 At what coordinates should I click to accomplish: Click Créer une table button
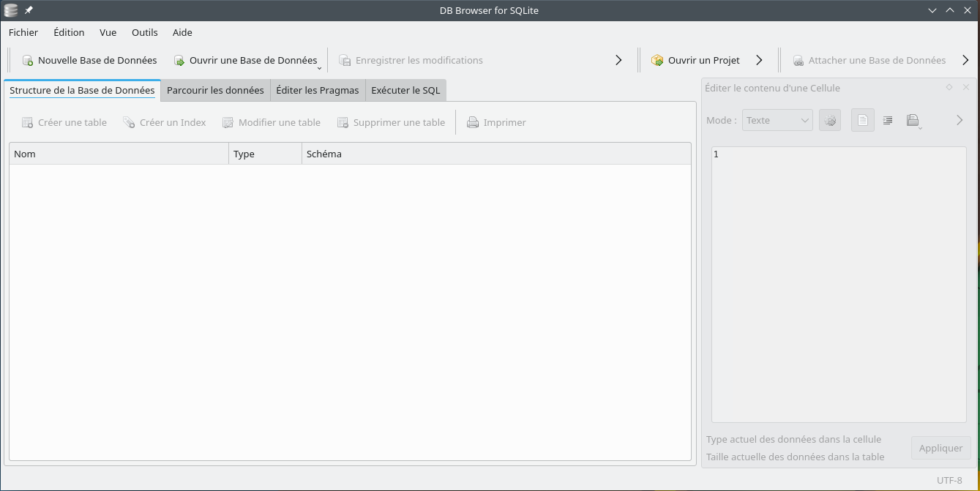[x=64, y=122]
